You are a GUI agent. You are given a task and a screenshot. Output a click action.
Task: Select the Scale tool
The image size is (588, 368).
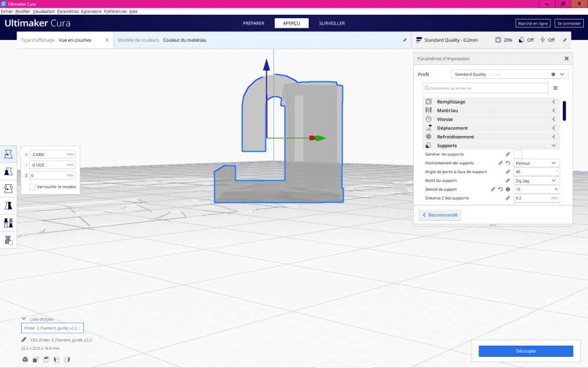(x=8, y=171)
